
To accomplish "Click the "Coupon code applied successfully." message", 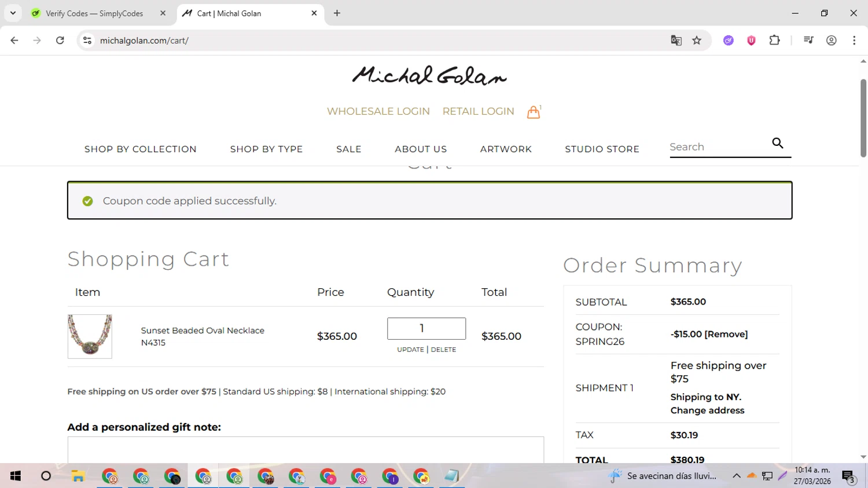I will [190, 201].
